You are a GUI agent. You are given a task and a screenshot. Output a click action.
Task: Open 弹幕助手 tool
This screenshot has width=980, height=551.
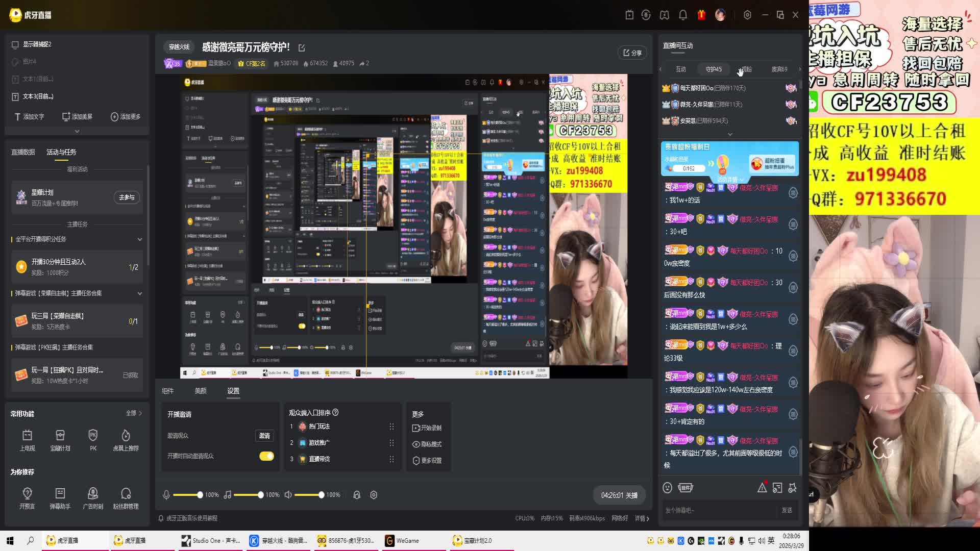tap(60, 493)
